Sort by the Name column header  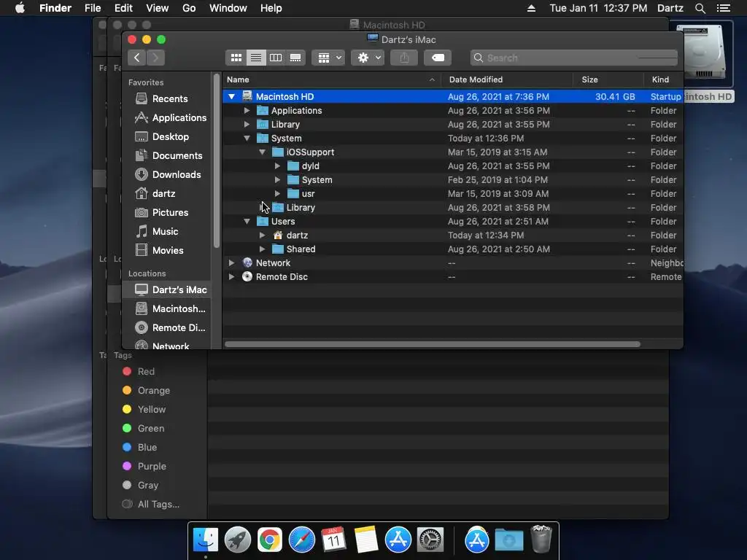pos(332,79)
